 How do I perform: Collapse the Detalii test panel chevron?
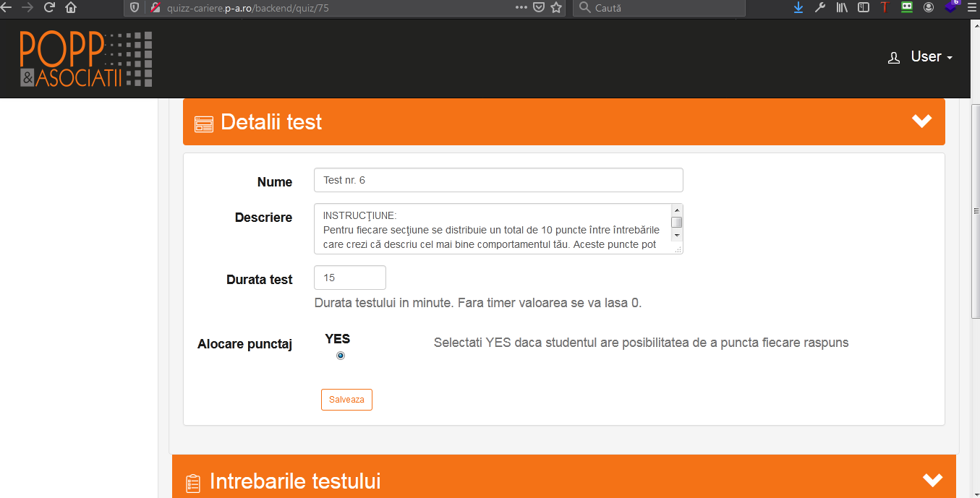921,121
